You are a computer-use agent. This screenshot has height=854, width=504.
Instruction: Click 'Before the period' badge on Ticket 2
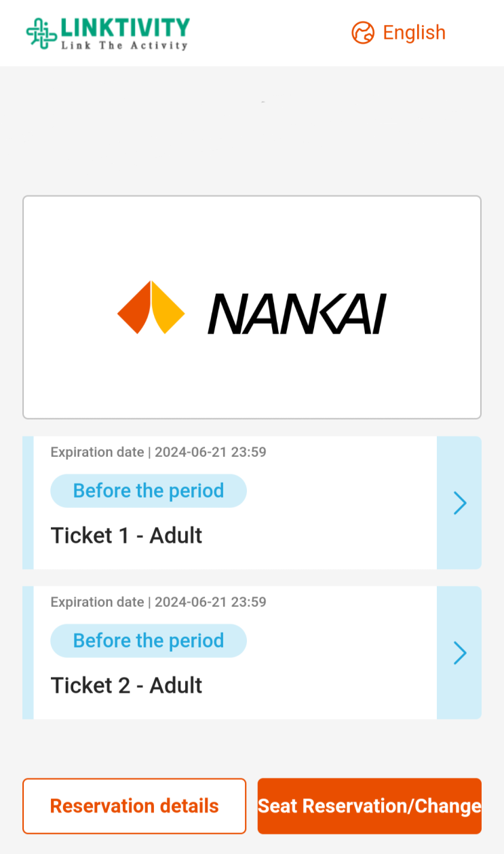[149, 641]
